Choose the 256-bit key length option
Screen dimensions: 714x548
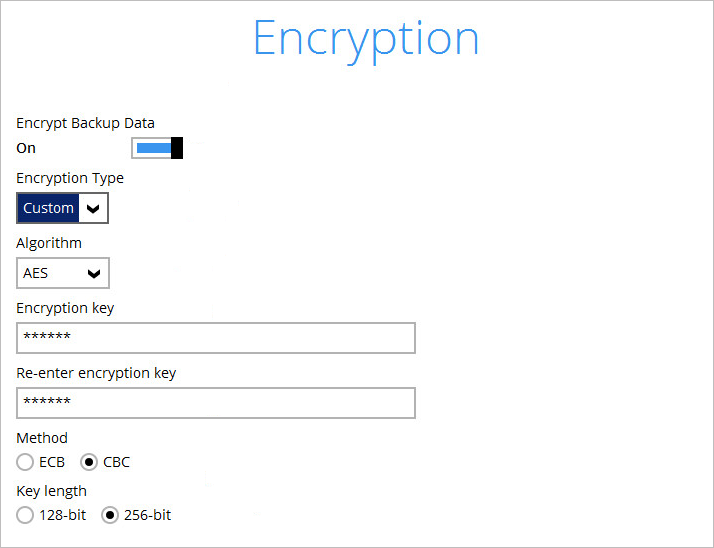(110, 515)
